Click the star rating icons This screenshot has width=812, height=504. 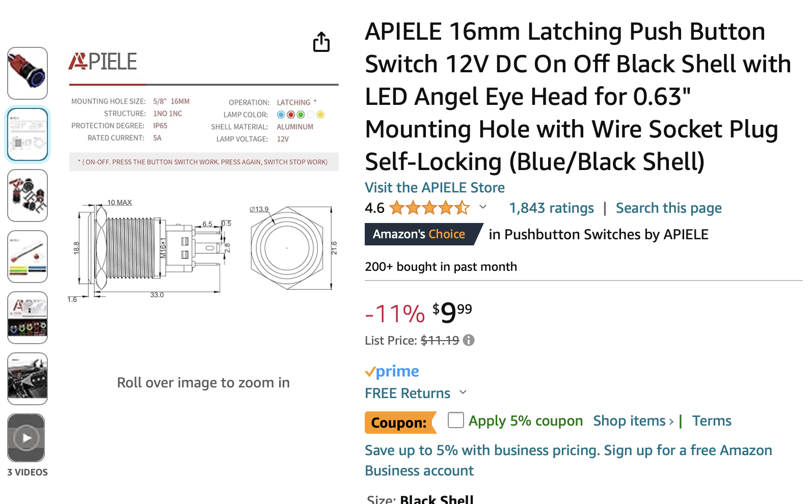[x=429, y=208]
